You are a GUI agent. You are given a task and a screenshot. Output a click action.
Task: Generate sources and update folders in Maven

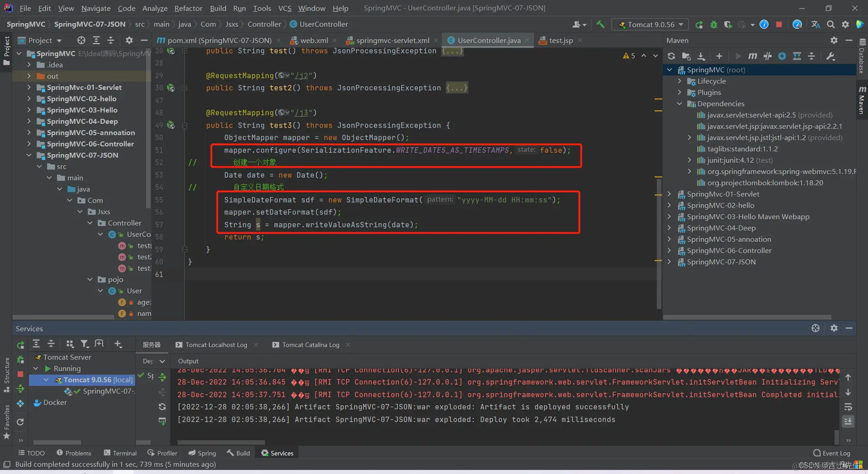click(x=686, y=56)
